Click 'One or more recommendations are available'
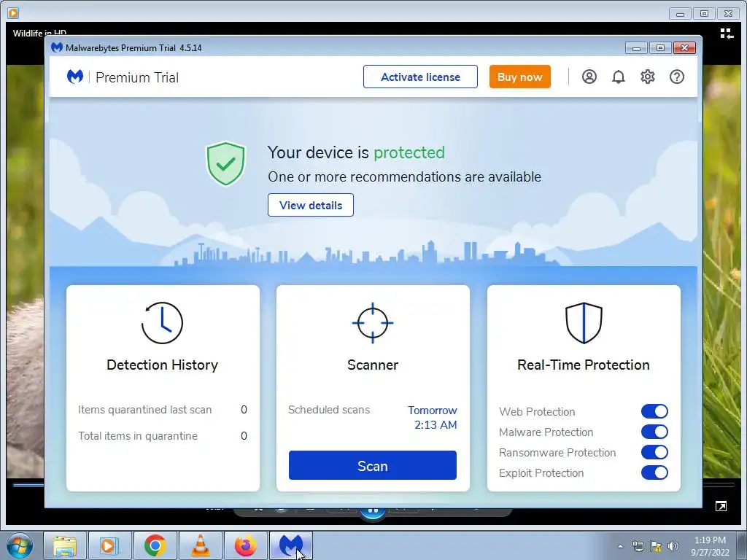Viewport: 747px width, 560px height. coord(404,176)
